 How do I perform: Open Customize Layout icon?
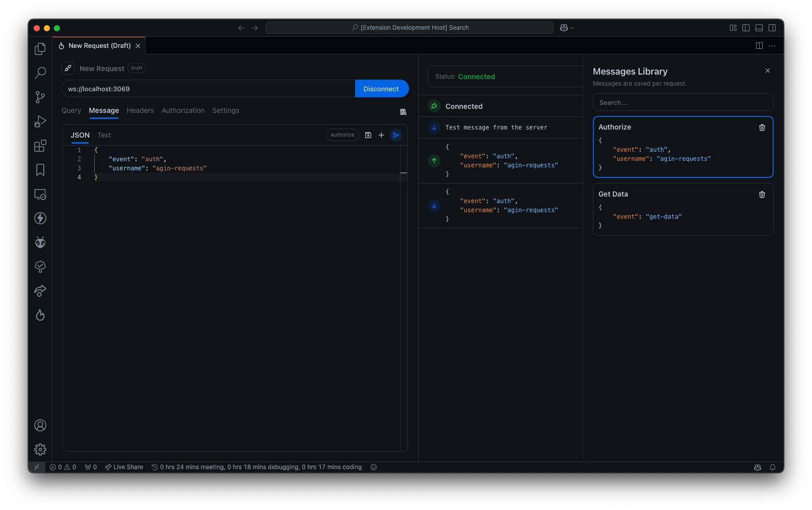click(733, 28)
